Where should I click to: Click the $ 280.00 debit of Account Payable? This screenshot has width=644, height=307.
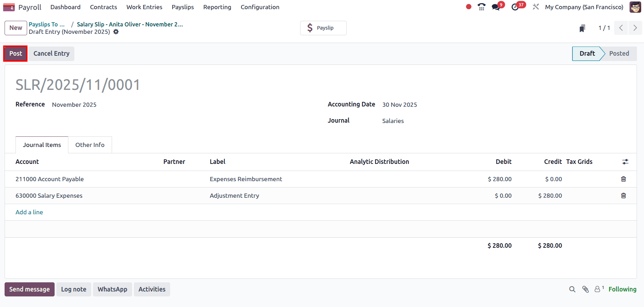[500, 179]
